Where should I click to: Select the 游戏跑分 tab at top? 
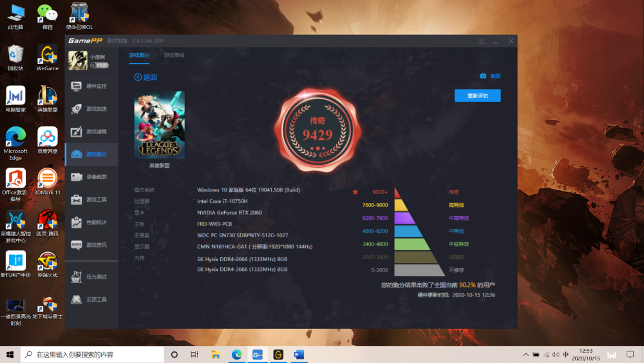pos(139,55)
